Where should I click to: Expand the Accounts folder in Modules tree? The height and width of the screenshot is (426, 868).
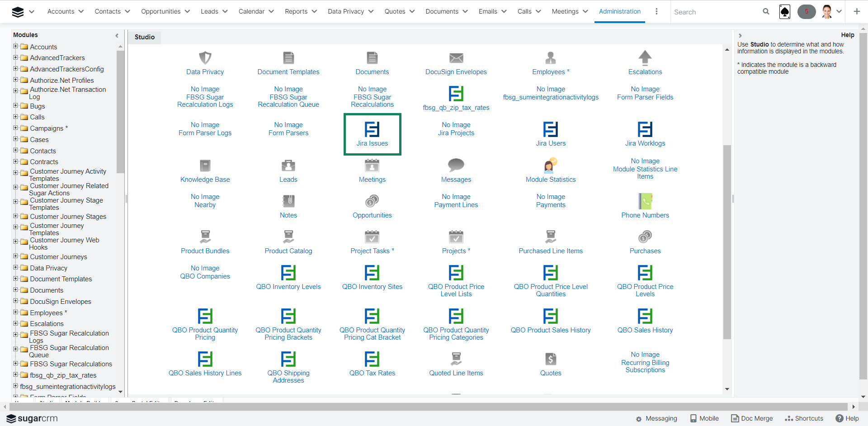16,46
